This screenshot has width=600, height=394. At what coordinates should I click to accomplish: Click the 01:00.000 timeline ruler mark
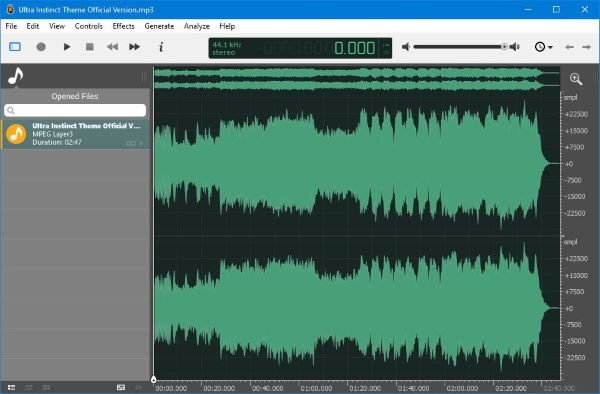pos(316,388)
